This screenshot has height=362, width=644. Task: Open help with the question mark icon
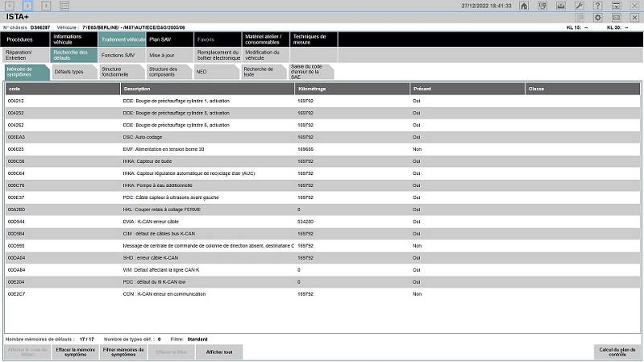598,6
